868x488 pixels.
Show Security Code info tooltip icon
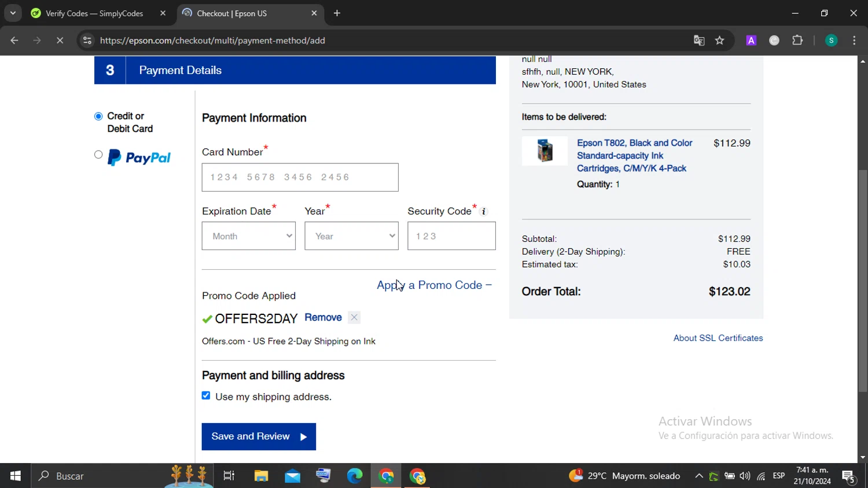(484, 212)
